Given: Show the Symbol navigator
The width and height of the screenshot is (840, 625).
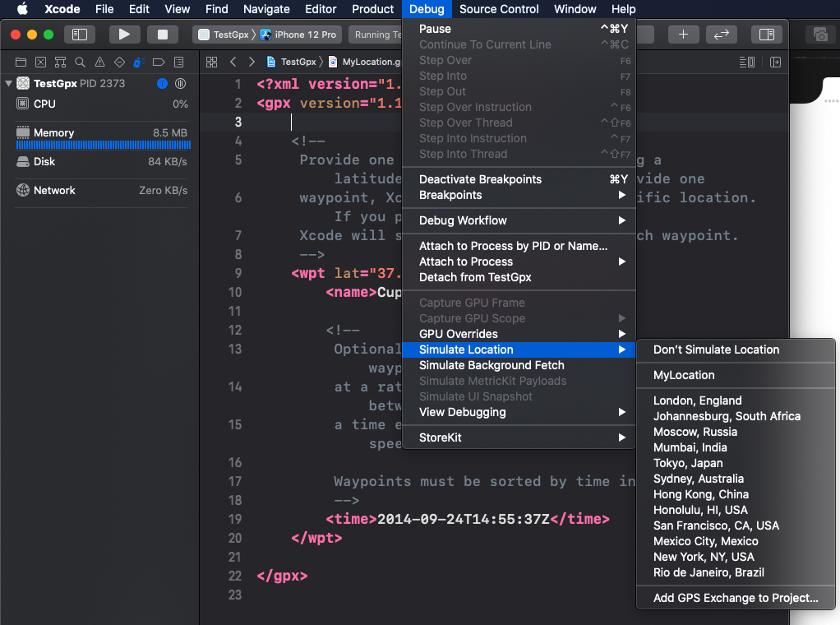Looking at the screenshot, I should 61,62.
